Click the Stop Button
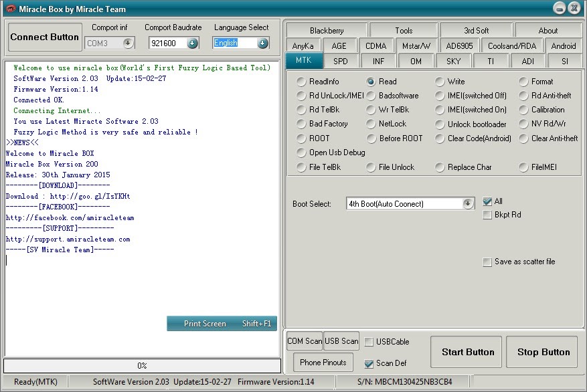 pos(542,352)
